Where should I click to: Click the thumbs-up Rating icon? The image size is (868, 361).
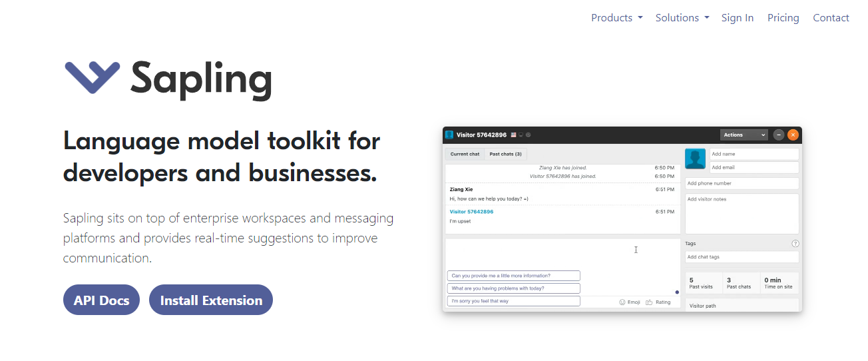point(649,302)
